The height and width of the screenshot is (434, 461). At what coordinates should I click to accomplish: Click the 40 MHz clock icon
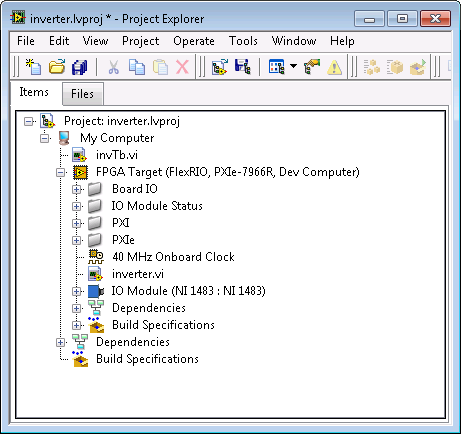(96, 257)
